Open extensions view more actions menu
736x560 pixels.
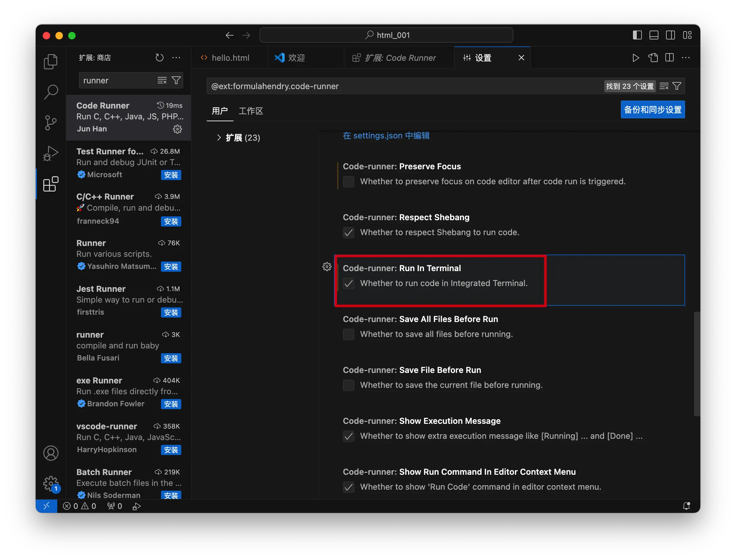click(176, 58)
